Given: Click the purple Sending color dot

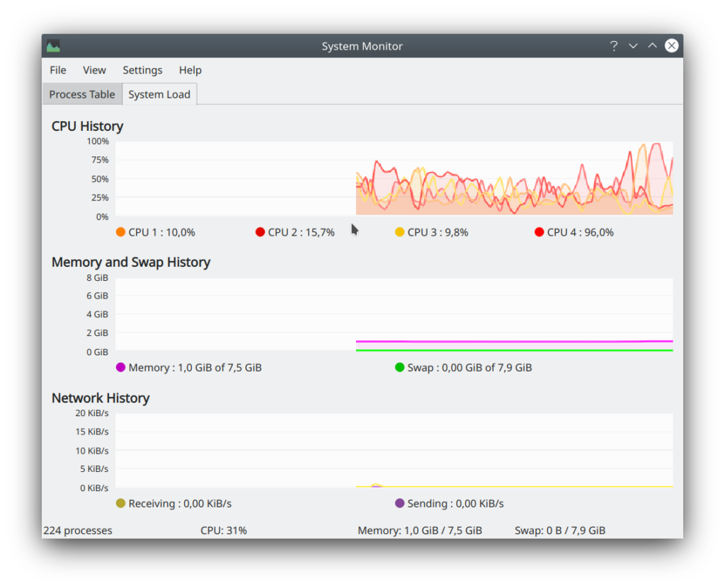Looking at the screenshot, I should [x=399, y=503].
